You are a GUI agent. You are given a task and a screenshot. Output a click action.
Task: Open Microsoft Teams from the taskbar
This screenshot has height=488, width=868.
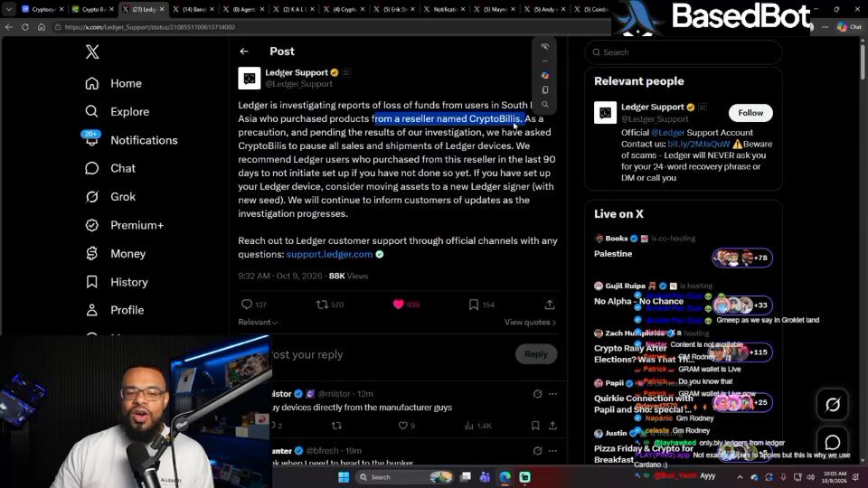[485, 477]
